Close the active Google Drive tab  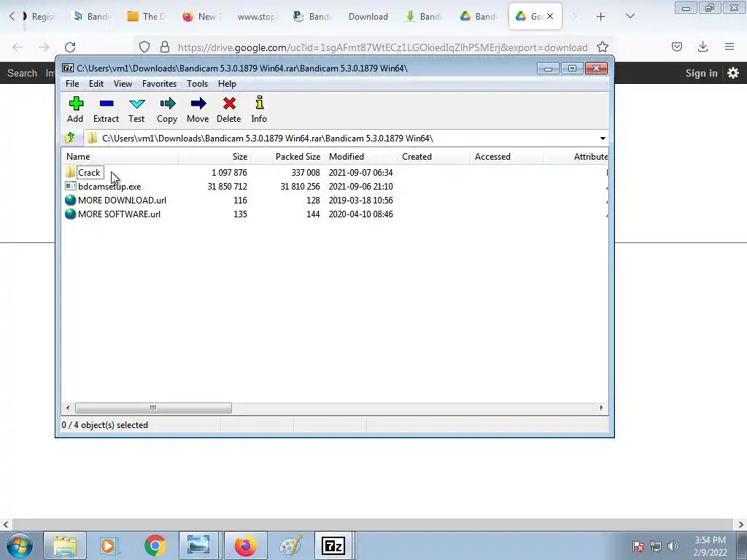[550, 16]
